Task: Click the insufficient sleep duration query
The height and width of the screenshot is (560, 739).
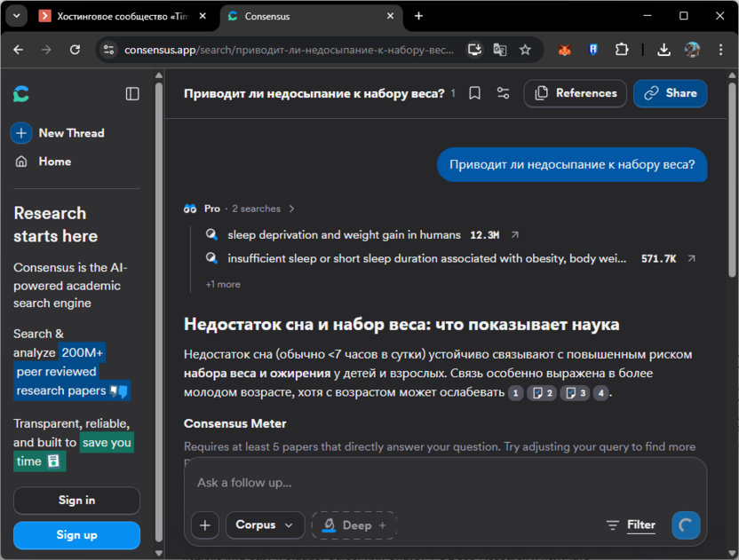Action: [427, 258]
